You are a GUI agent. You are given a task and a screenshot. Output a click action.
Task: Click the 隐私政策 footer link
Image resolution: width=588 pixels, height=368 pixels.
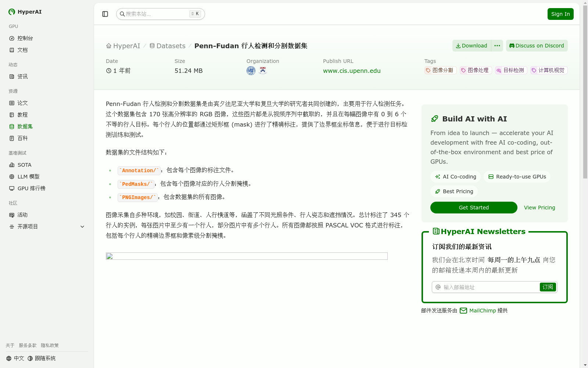pyautogui.click(x=50, y=346)
